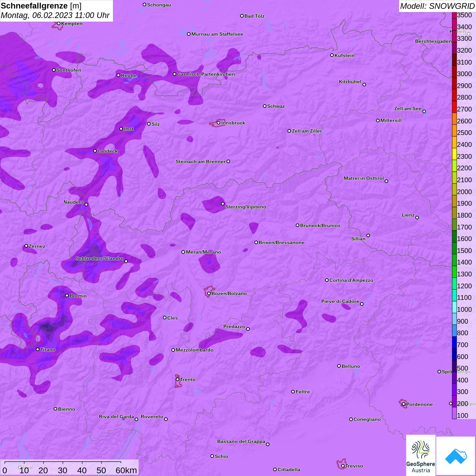Select the 100 m light purple legend color

tap(454, 413)
